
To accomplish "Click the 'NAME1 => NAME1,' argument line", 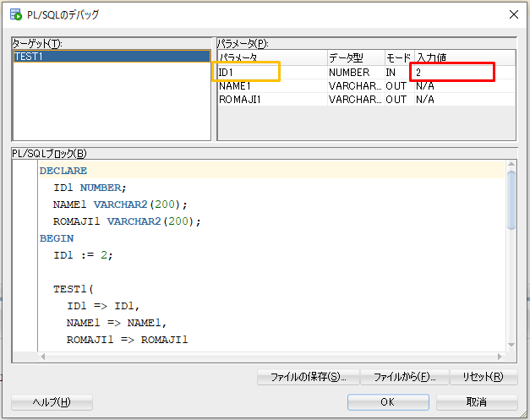I will click(117, 323).
